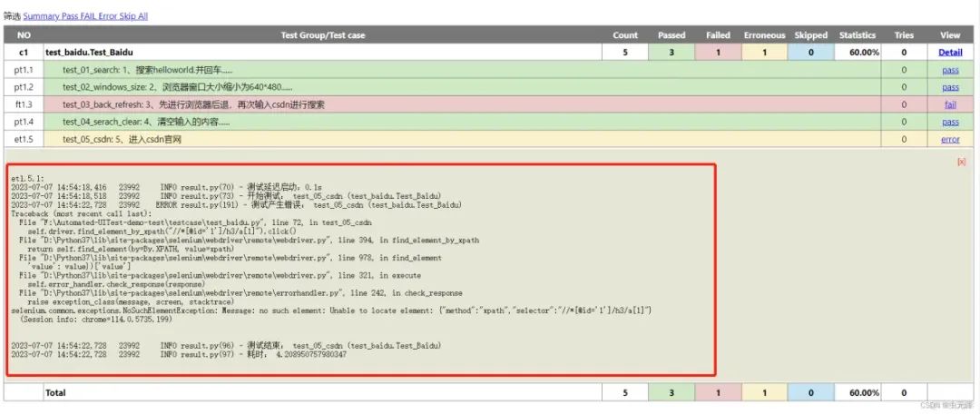The width and height of the screenshot is (980, 414).
Task: Click the Failed column header
Action: tap(718, 35)
